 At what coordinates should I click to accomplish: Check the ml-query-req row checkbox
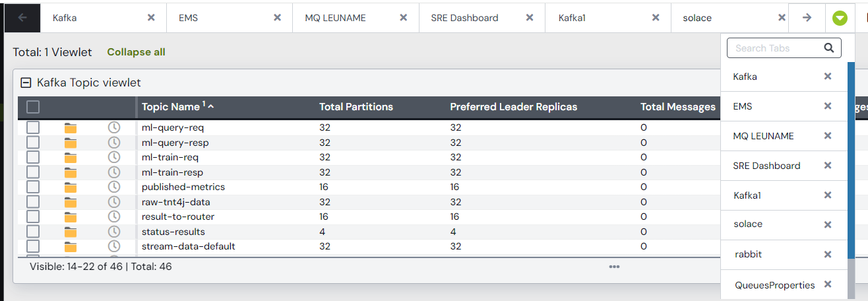coord(33,127)
